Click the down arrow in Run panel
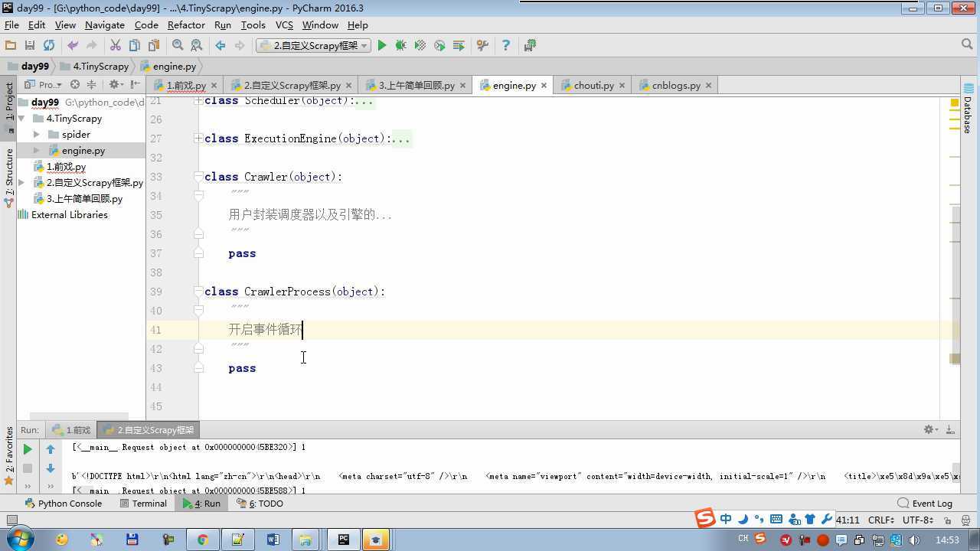Image resolution: width=980 pixels, height=551 pixels. pyautogui.click(x=51, y=468)
